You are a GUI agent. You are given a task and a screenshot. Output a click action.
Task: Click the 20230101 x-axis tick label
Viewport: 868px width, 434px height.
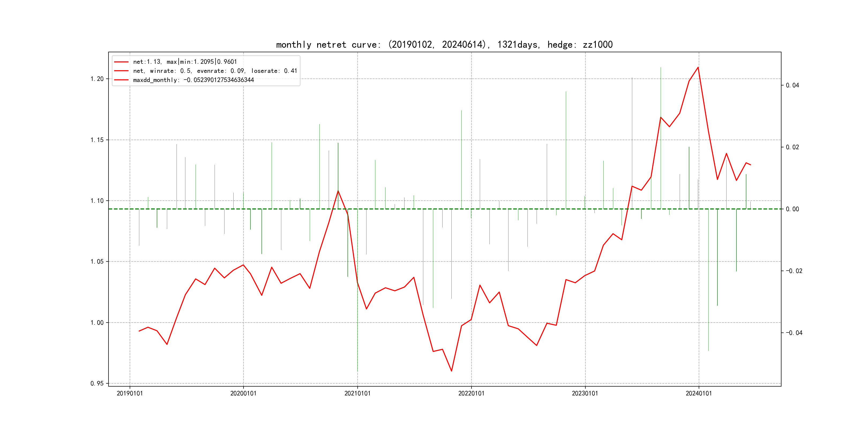point(585,393)
